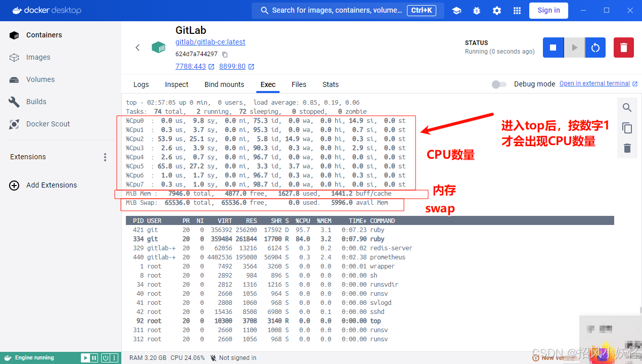Click the Sign in button

[548, 10]
